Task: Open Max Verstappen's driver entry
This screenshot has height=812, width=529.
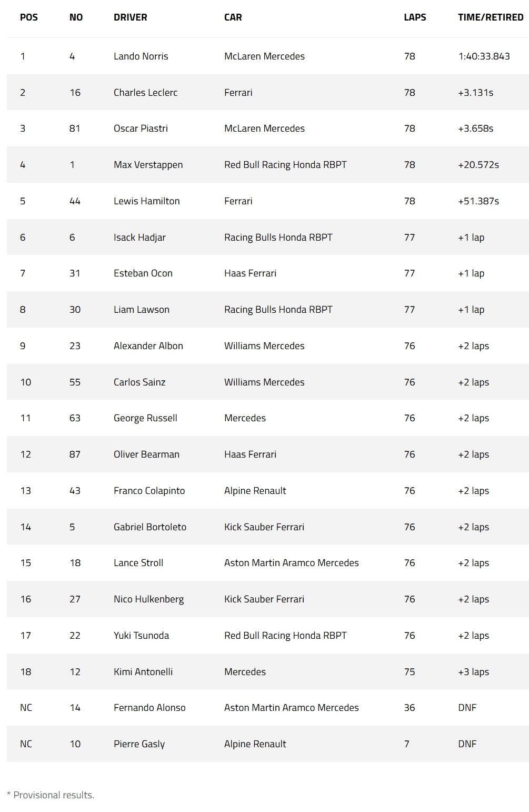Action: [148, 165]
